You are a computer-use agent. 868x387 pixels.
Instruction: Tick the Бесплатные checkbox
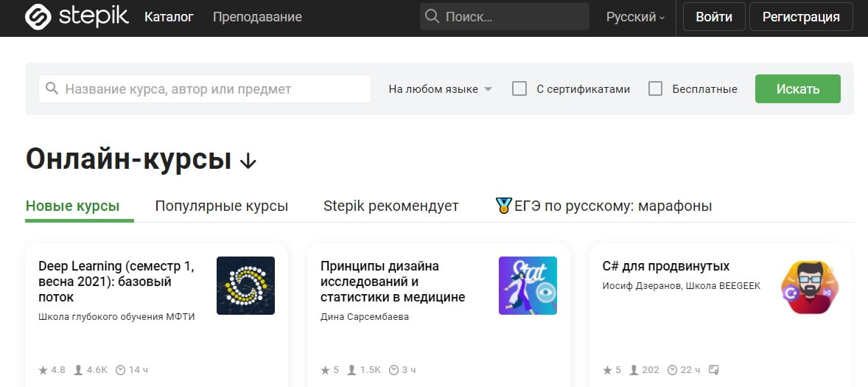point(656,88)
